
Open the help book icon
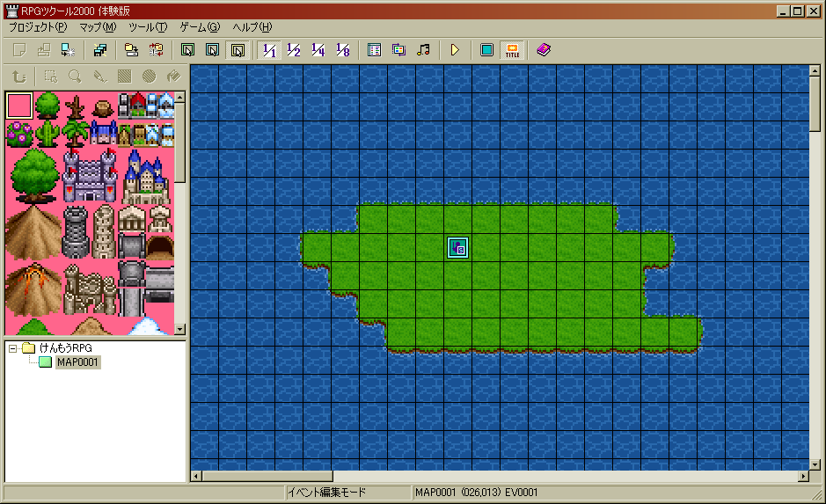point(543,50)
